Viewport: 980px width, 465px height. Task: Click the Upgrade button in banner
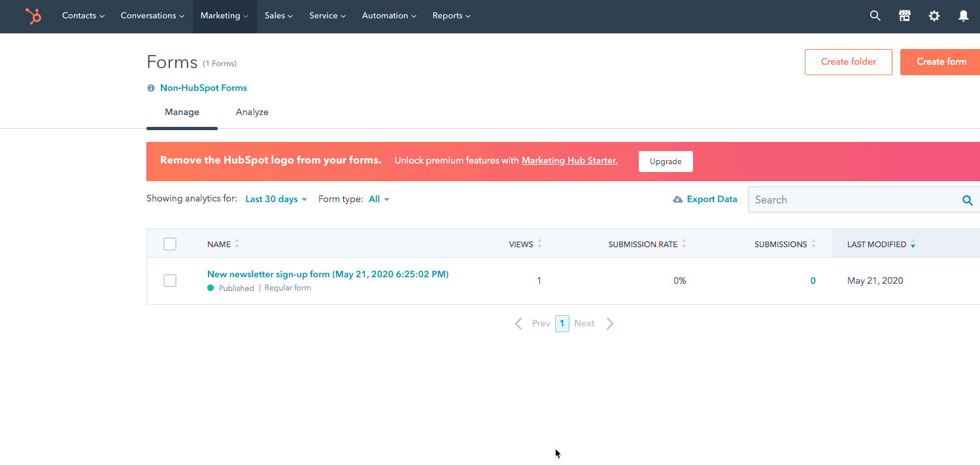point(666,162)
